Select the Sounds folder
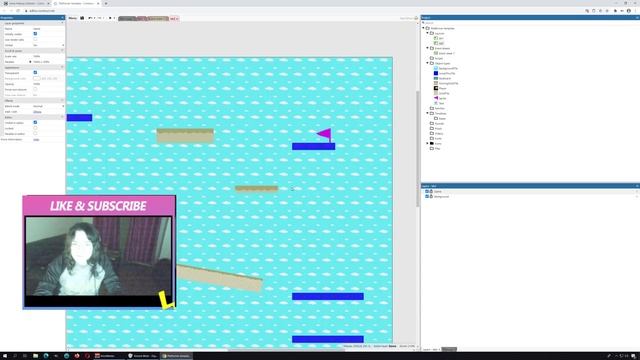This screenshot has height=360, width=640. tap(439, 123)
